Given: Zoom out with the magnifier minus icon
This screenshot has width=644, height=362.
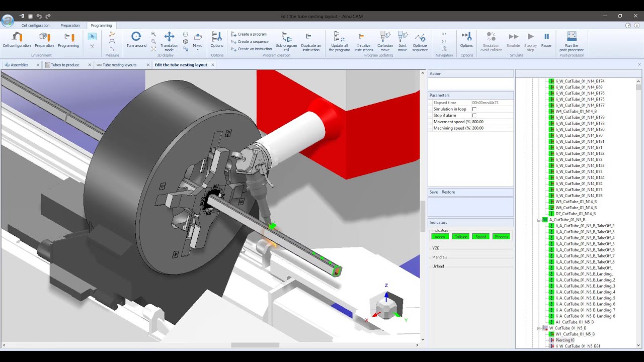Looking at the screenshot, I should click(x=153, y=42).
